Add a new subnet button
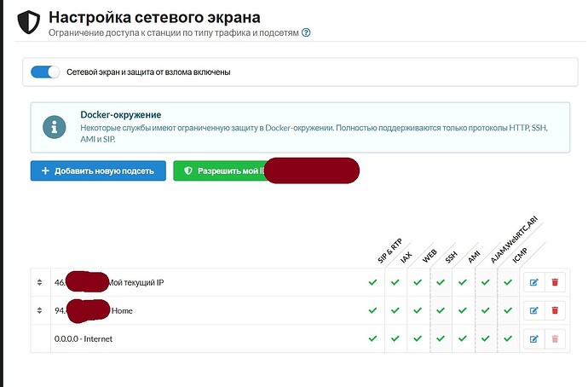 pos(98,171)
